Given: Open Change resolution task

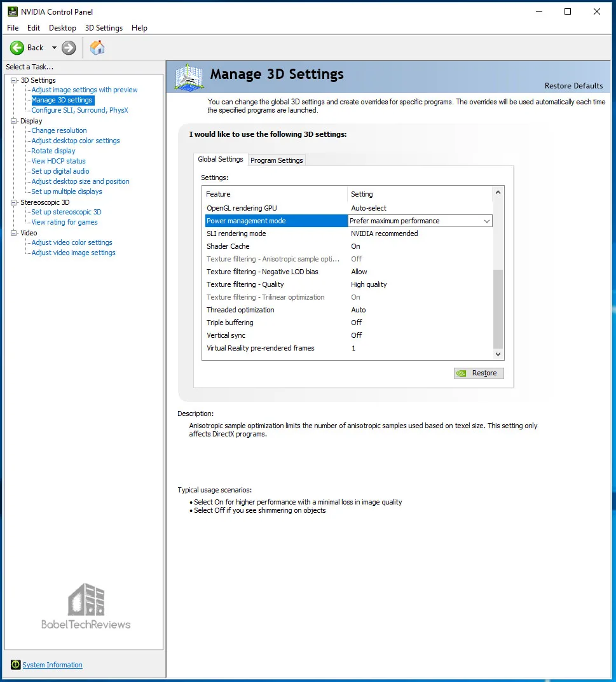Looking at the screenshot, I should click(58, 130).
